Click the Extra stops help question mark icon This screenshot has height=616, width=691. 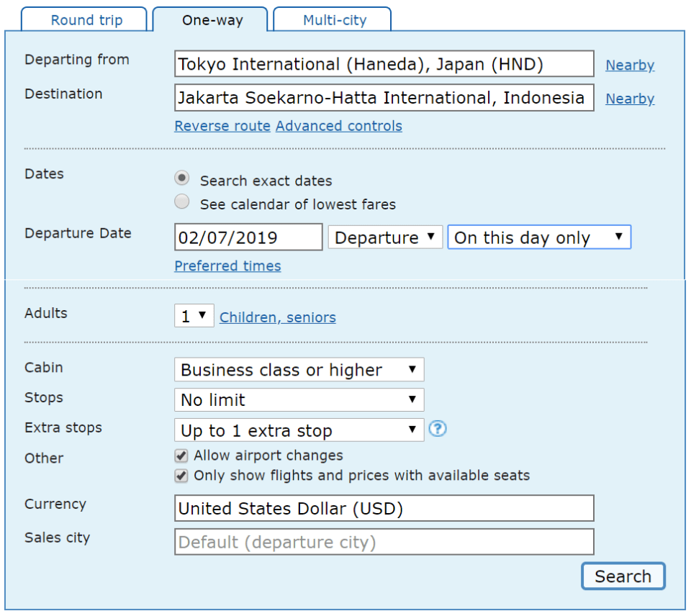tap(438, 428)
